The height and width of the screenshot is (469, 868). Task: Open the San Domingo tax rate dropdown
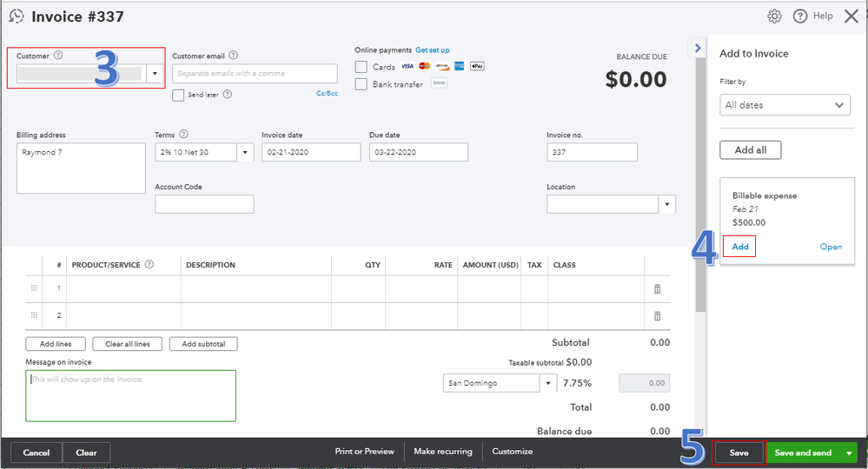(x=548, y=383)
